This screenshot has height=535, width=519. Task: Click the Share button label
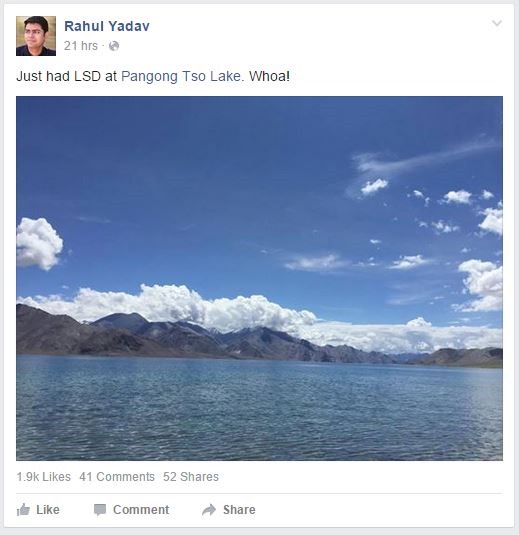click(239, 510)
